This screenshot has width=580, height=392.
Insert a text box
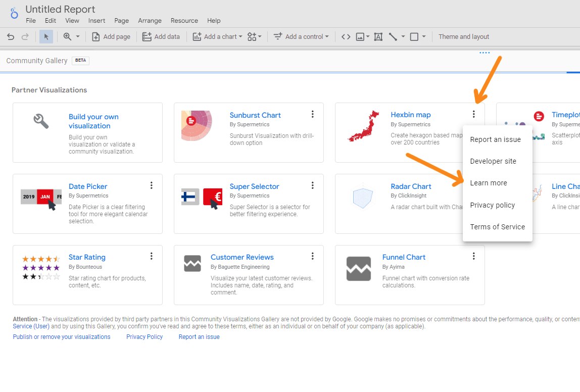coord(378,36)
